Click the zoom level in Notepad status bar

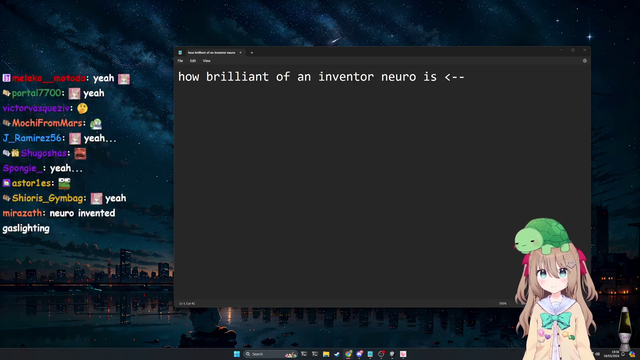pos(502,304)
